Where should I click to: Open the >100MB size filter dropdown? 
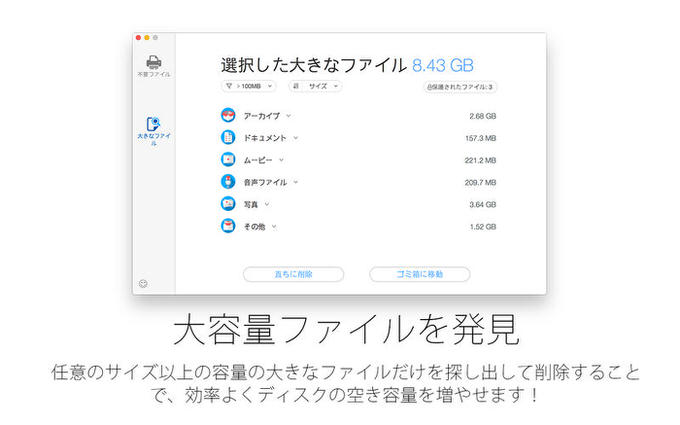pos(248,87)
